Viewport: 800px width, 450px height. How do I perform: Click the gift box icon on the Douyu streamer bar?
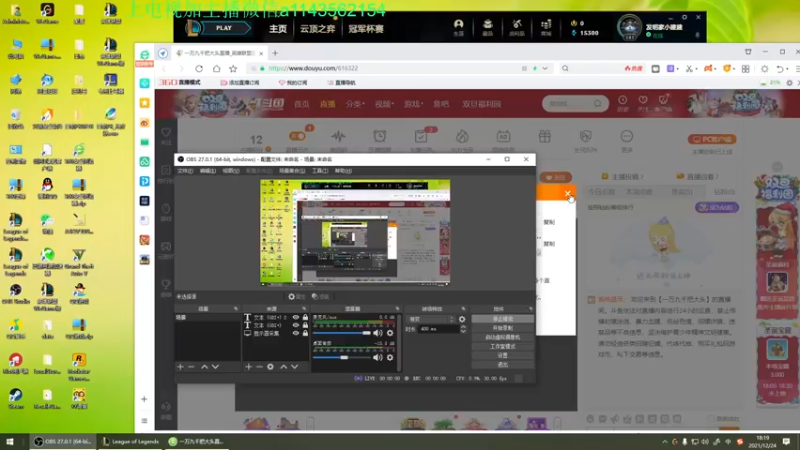(x=544, y=136)
